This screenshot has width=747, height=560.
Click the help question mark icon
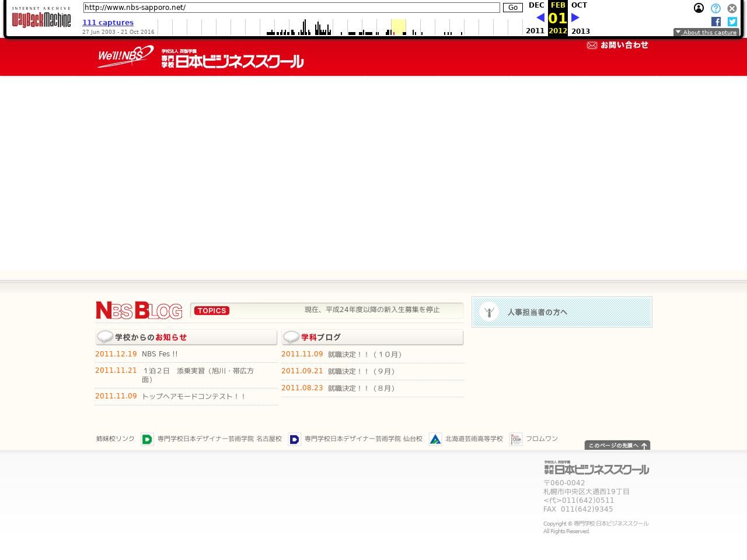(715, 8)
